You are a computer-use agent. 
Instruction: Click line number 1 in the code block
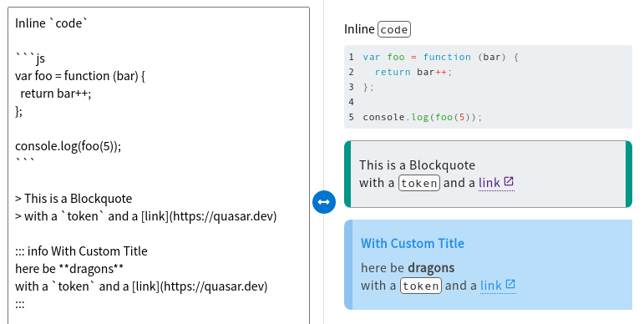click(351, 57)
